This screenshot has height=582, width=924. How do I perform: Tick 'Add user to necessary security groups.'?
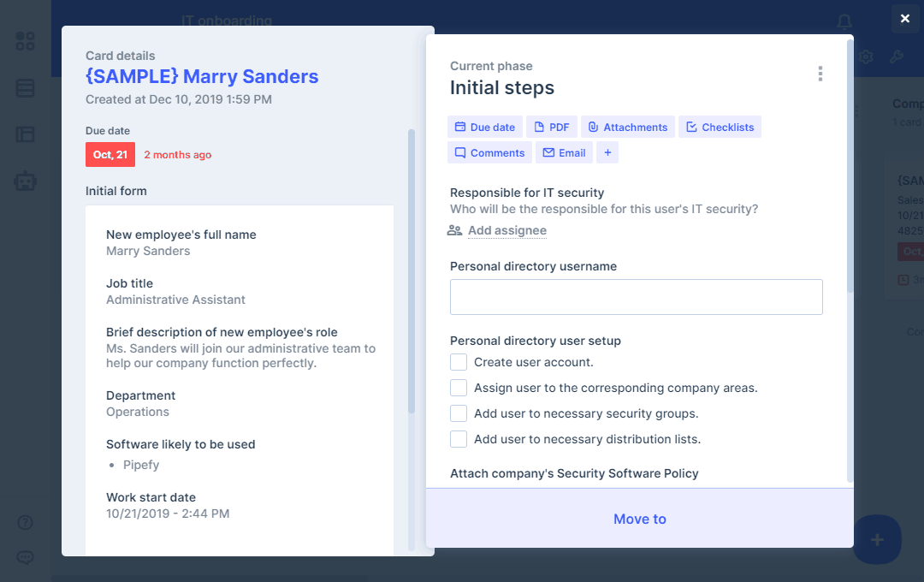pyautogui.click(x=459, y=413)
